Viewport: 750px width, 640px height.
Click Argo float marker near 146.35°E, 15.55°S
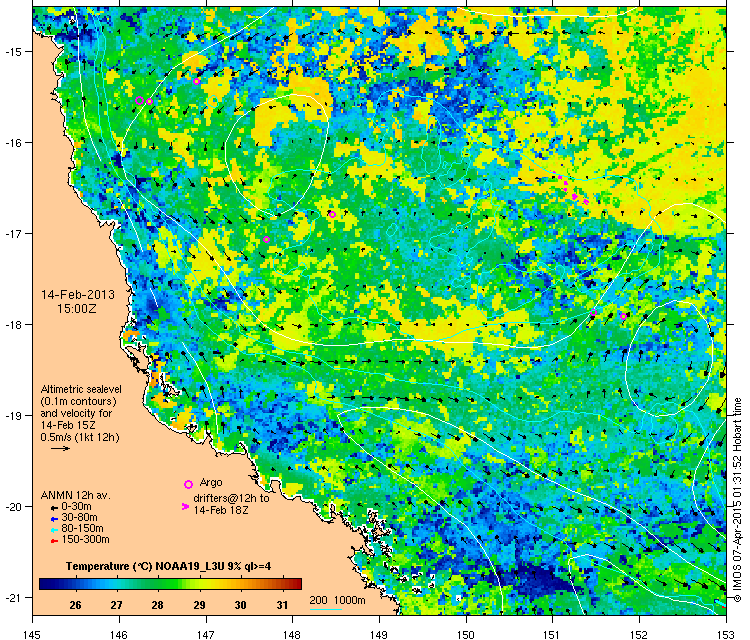[149, 101]
